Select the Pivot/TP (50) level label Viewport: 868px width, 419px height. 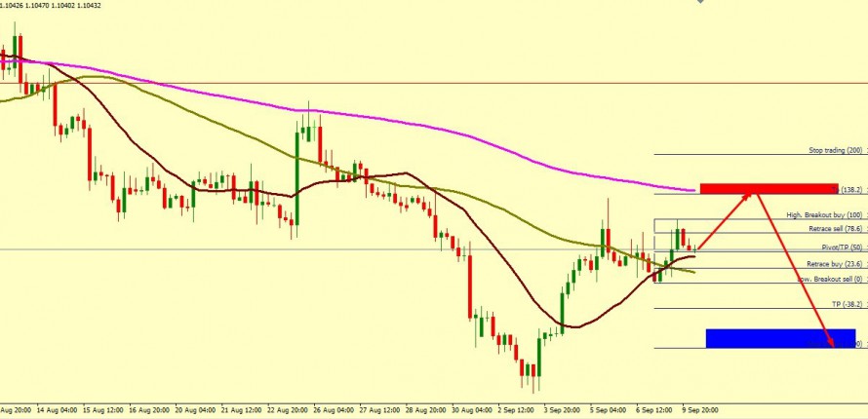842,248
